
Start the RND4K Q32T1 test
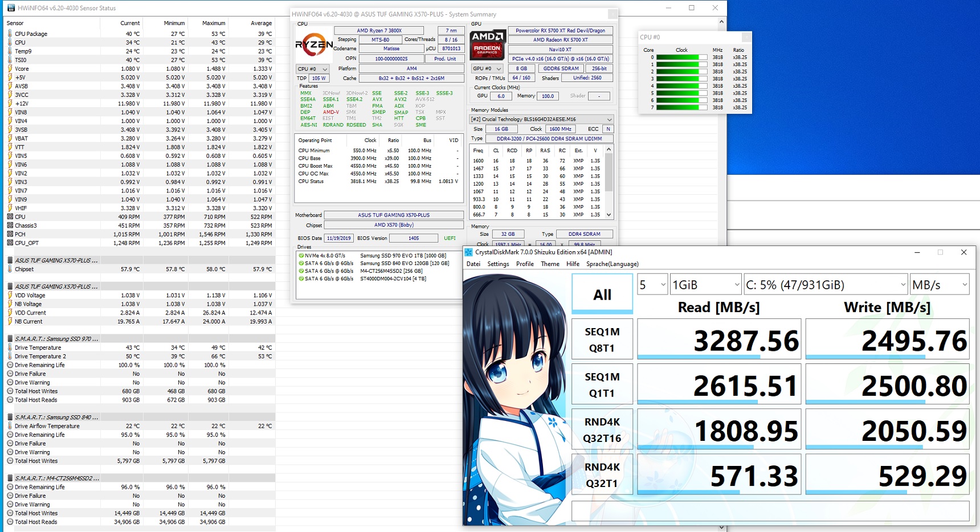tap(602, 474)
